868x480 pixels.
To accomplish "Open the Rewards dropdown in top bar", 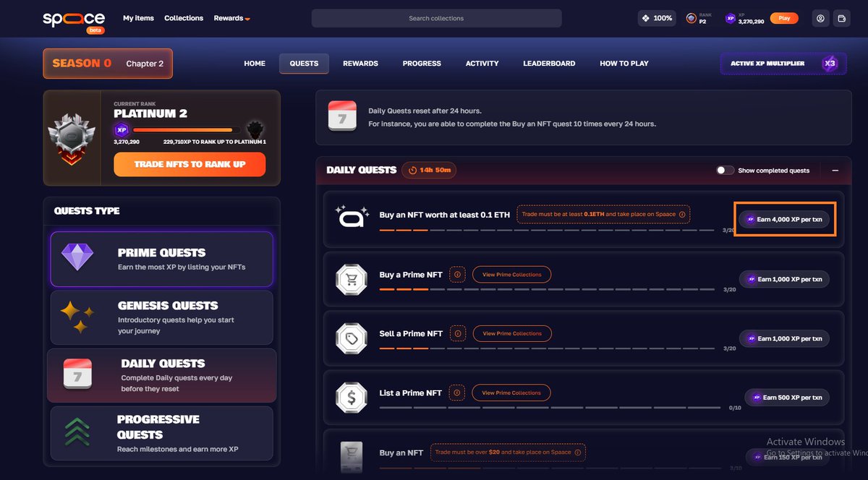I will pos(231,18).
